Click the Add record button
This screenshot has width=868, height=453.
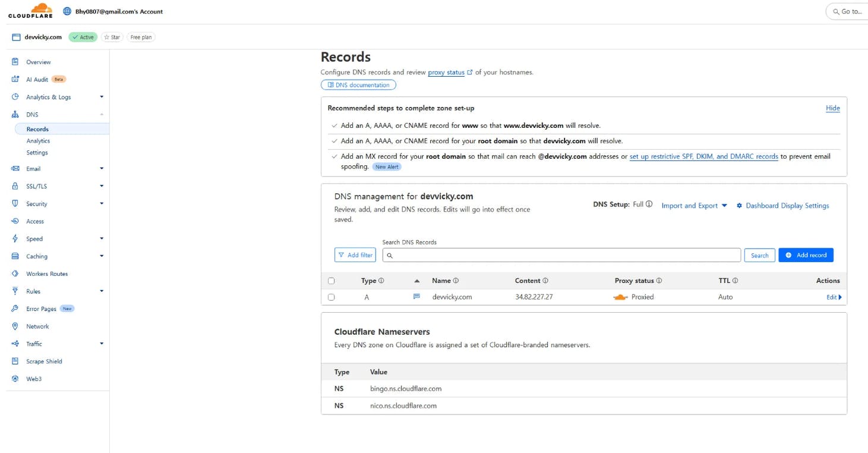tap(806, 255)
